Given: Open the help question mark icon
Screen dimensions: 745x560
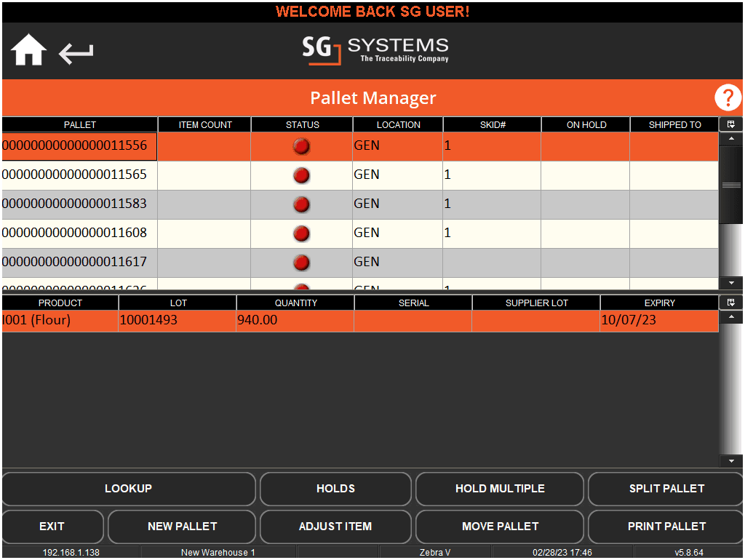Looking at the screenshot, I should (727, 97).
